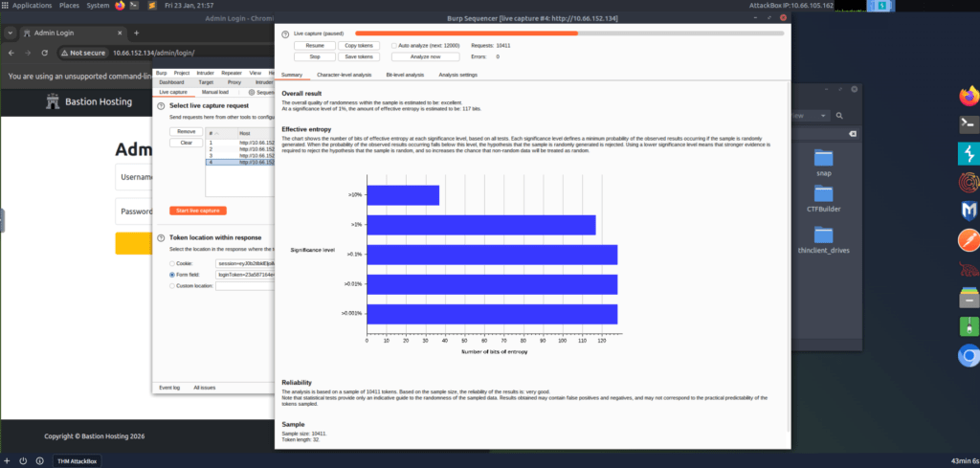Click the power icon in bottom panel
Screen dimensions: 980x468
click(23, 461)
